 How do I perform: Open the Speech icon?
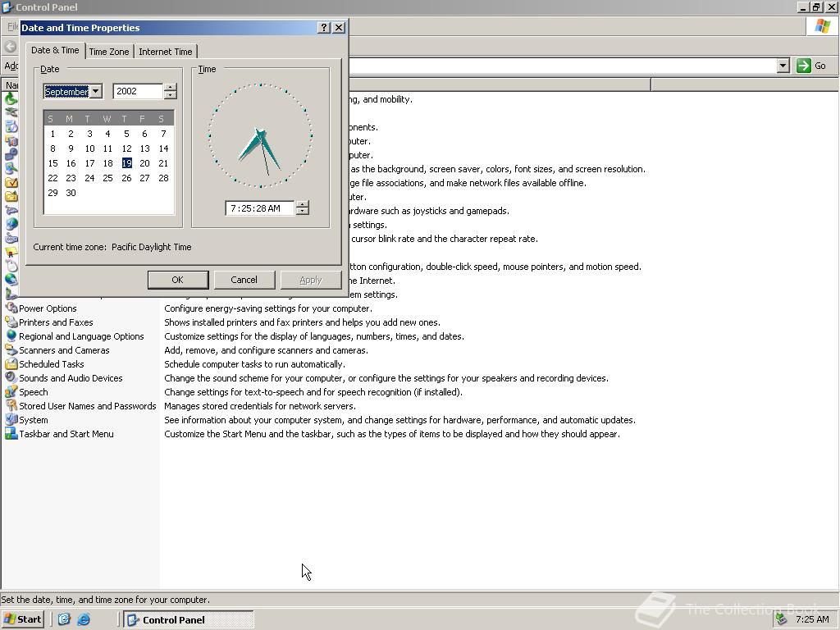tap(11, 391)
